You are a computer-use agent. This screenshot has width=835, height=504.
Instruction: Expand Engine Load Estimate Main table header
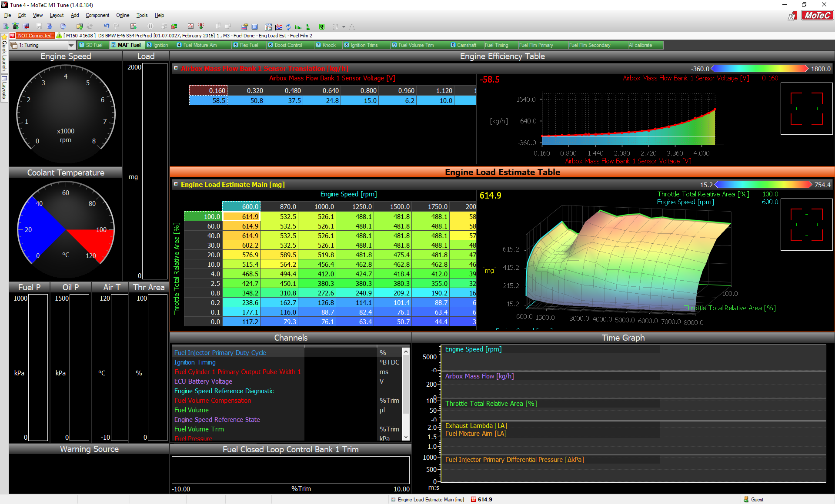click(176, 184)
